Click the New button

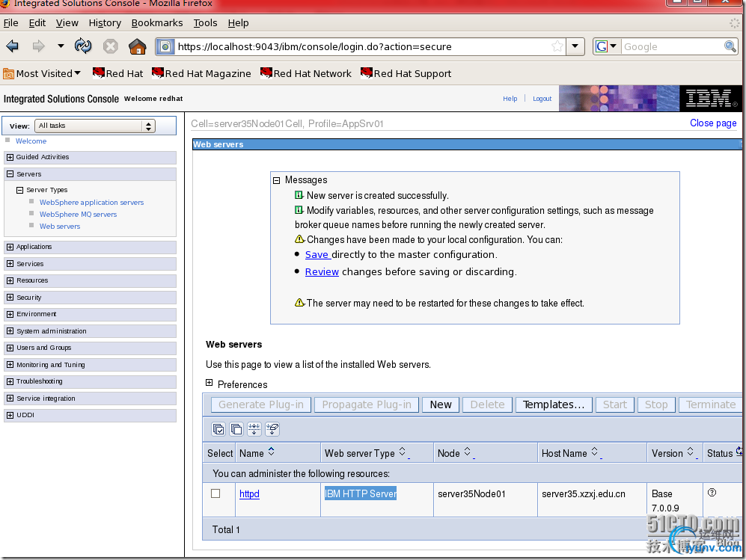click(x=441, y=404)
